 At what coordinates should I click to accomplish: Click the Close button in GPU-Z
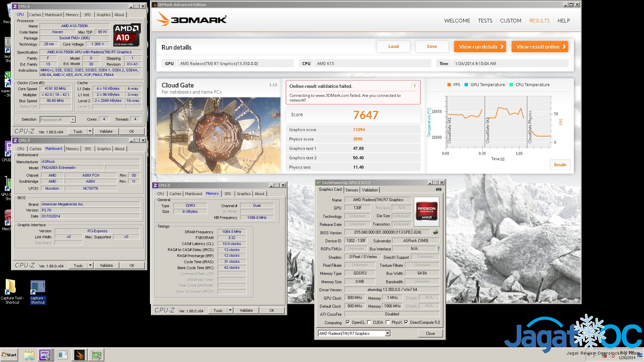(430, 334)
